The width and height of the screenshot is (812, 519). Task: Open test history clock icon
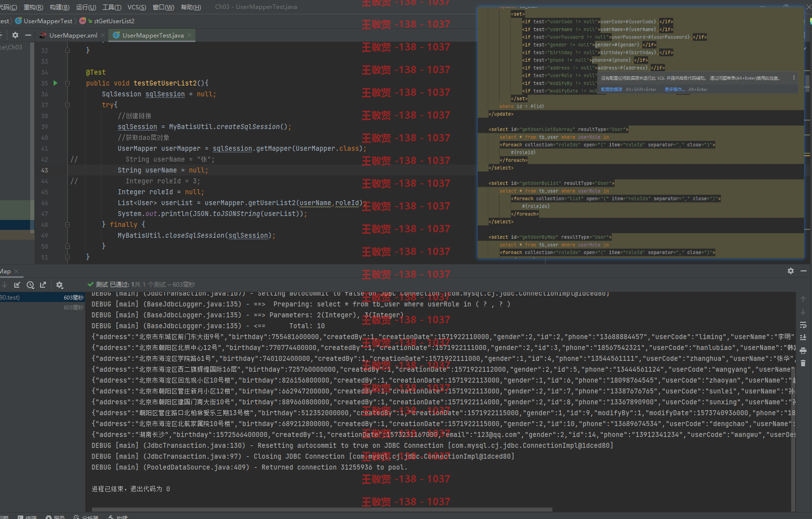pos(30,285)
